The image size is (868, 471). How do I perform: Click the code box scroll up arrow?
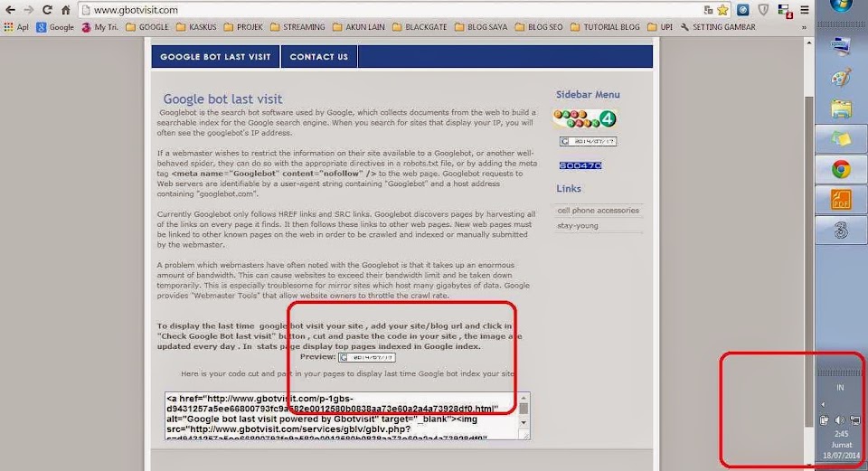[524, 398]
